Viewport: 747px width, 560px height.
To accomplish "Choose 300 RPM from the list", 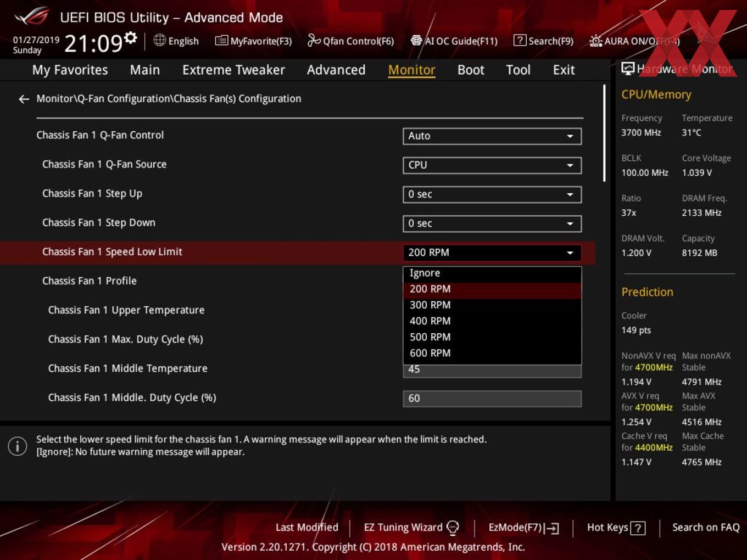I will pos(492,305).
